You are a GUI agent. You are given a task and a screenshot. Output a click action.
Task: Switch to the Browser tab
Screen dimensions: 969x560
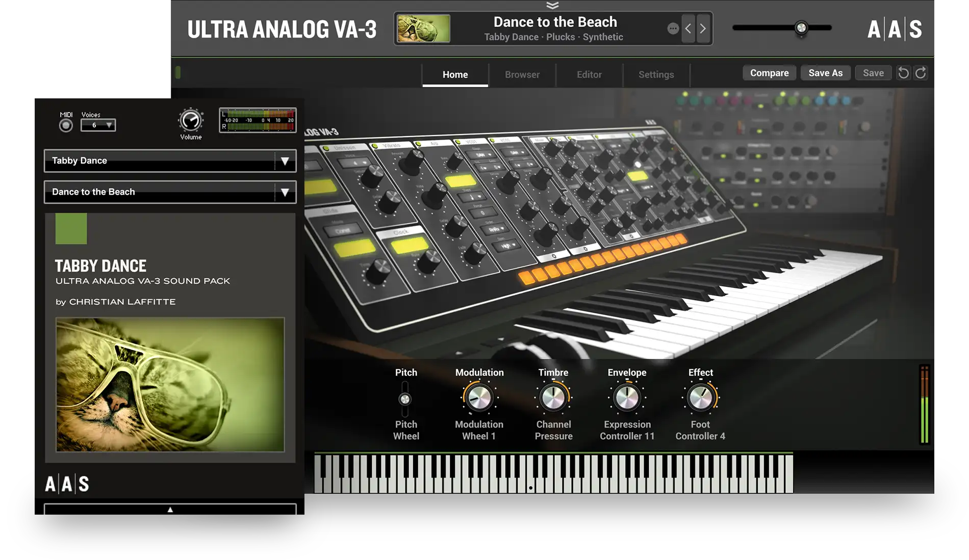coord(522,75)
